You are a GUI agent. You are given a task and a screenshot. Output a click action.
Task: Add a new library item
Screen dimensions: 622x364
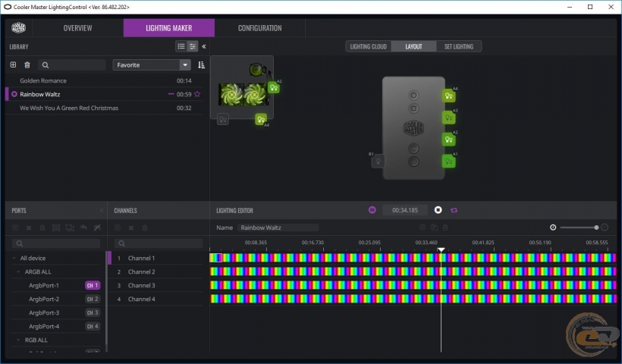(13, 65)
